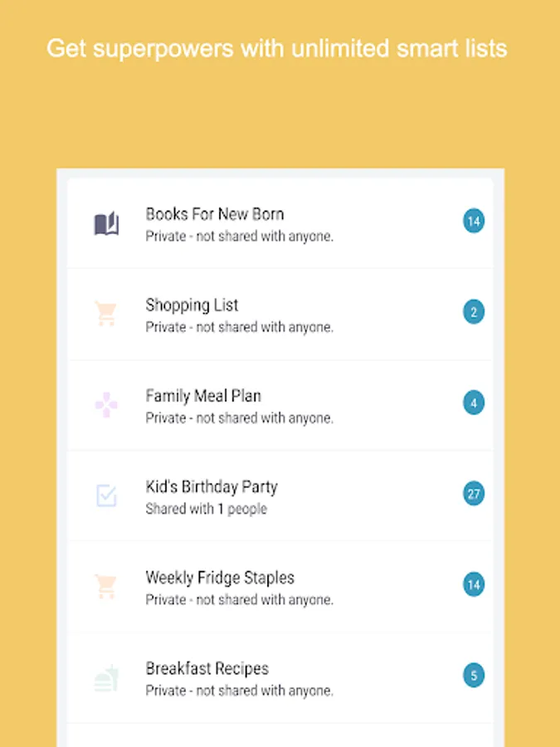Click the checkbox icon beside Kid's Birthday Party
This screenshot has height=747, width=560.
[x=106, y=496]
